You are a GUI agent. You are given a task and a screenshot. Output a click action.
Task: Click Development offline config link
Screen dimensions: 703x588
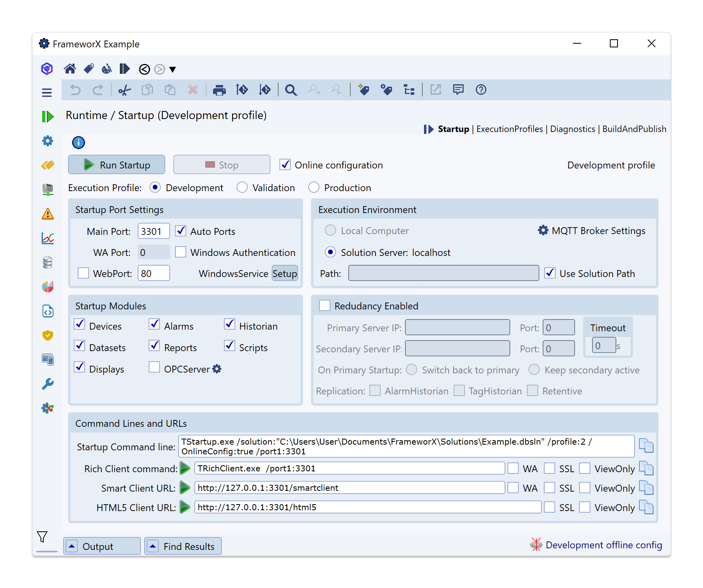pos(604,545)
